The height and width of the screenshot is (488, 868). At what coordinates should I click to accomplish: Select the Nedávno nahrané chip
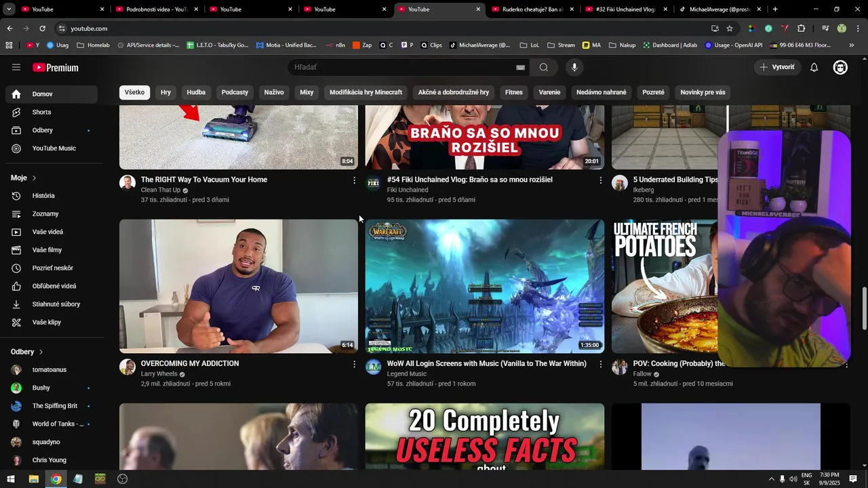[601, 92]
